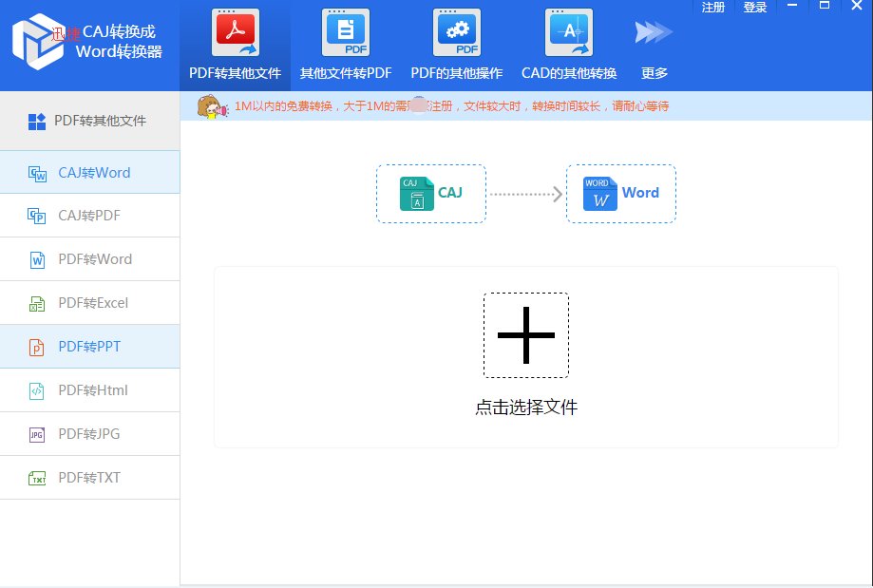The image size is (873, 588).
Task: Open PDF的其他操作 via the gear icon
Action: 455,34
